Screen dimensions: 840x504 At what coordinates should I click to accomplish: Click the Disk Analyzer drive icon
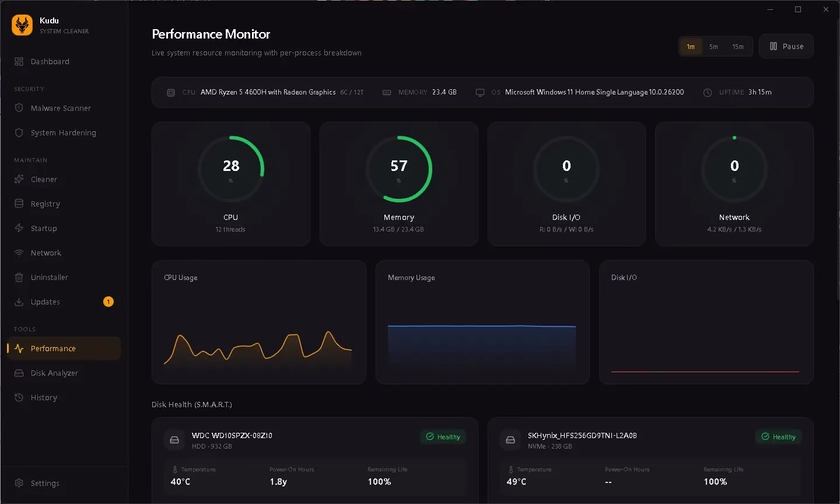[19, 373]
